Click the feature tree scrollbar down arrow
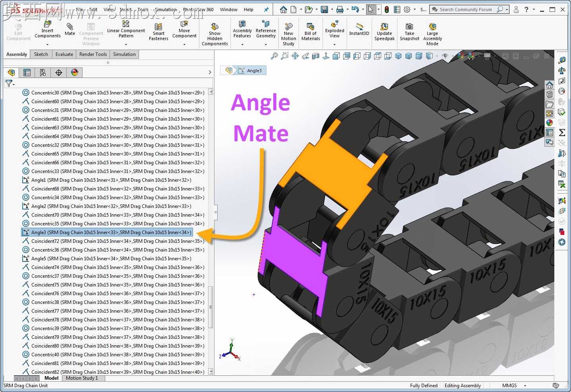This screenshot has width=571, height=392. pyautogui.click(x=211, y=371)
